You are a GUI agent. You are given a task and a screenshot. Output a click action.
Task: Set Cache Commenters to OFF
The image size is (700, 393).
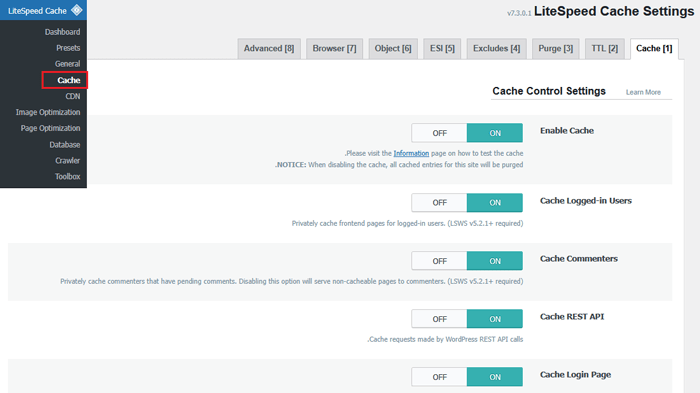click(x=439, y=261)
